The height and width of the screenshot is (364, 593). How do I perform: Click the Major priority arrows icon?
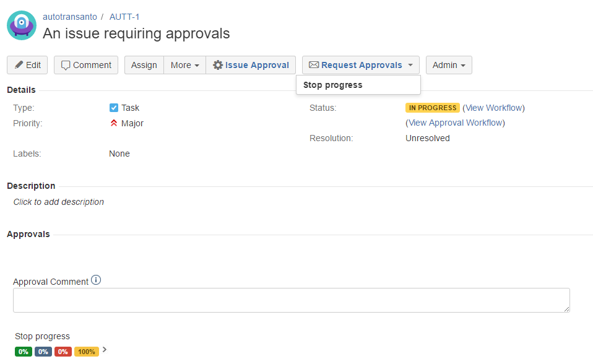click(x=114, y=123)
